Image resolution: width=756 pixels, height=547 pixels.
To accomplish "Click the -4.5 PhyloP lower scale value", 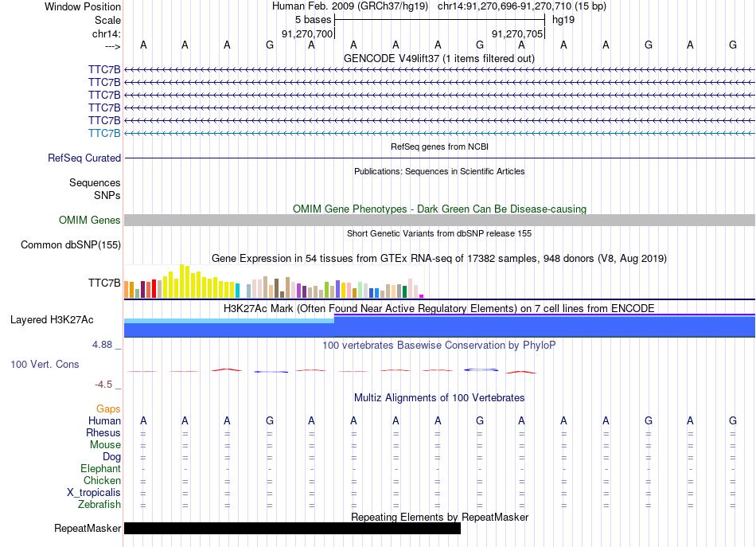I will [x=103, y=385].
